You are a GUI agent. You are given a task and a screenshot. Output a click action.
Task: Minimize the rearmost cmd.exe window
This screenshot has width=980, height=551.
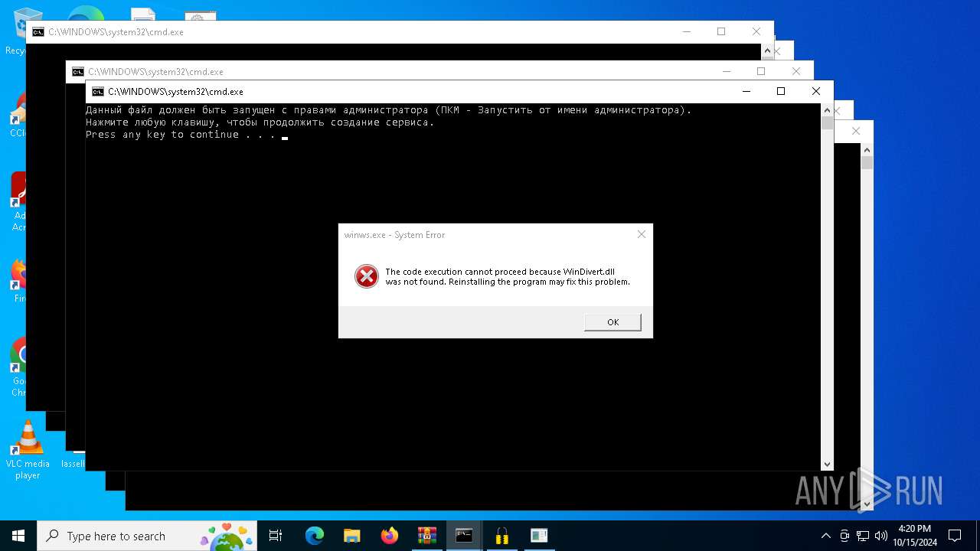(686, 31)
